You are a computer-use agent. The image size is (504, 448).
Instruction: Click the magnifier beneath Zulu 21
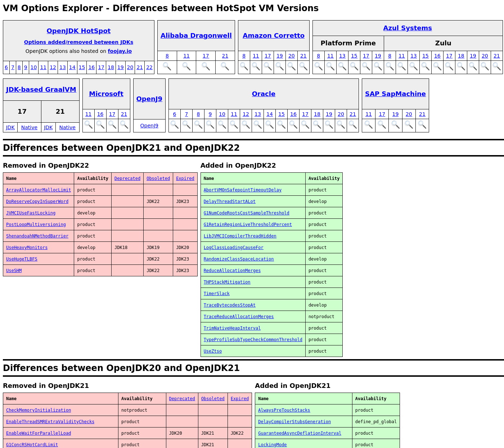click(497, 67)
